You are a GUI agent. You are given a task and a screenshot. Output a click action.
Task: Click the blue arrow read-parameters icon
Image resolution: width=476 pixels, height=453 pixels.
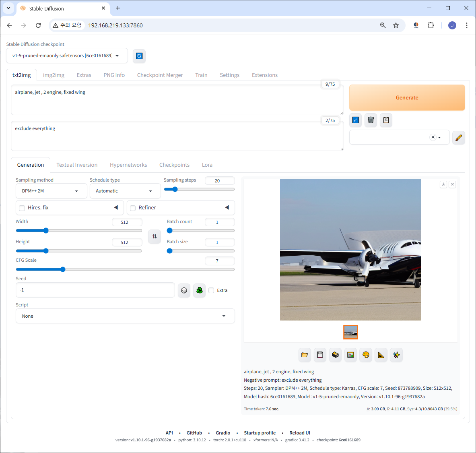point(355,120)
